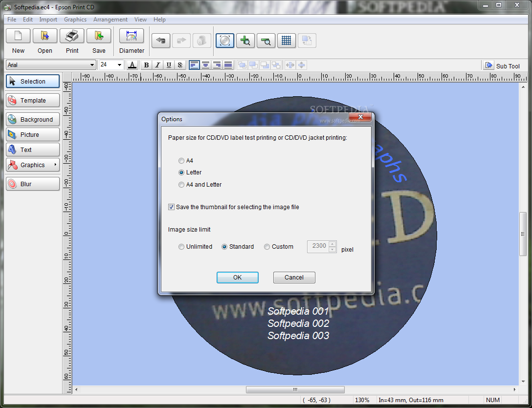Click the text color A icon

click(133, 65)
